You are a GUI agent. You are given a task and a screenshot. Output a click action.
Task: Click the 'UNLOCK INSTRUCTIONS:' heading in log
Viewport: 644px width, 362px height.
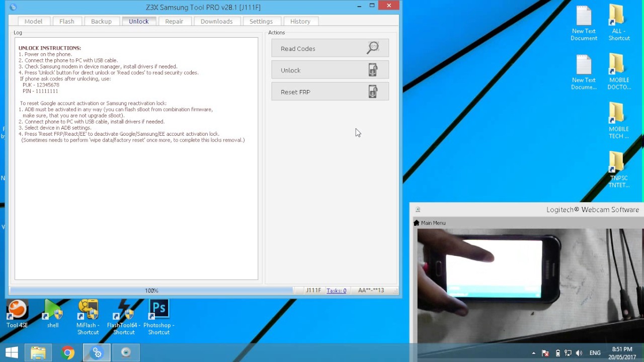[50, 48]
